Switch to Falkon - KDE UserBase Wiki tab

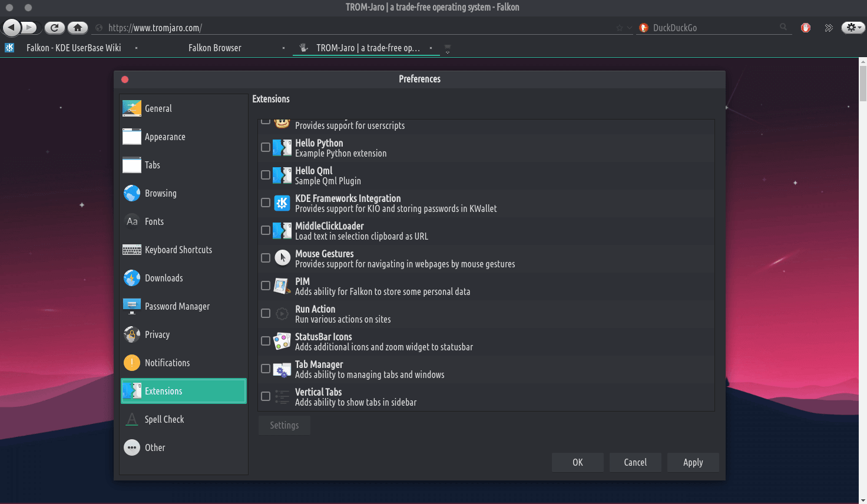pyautogui.click(x=74, y=48)
